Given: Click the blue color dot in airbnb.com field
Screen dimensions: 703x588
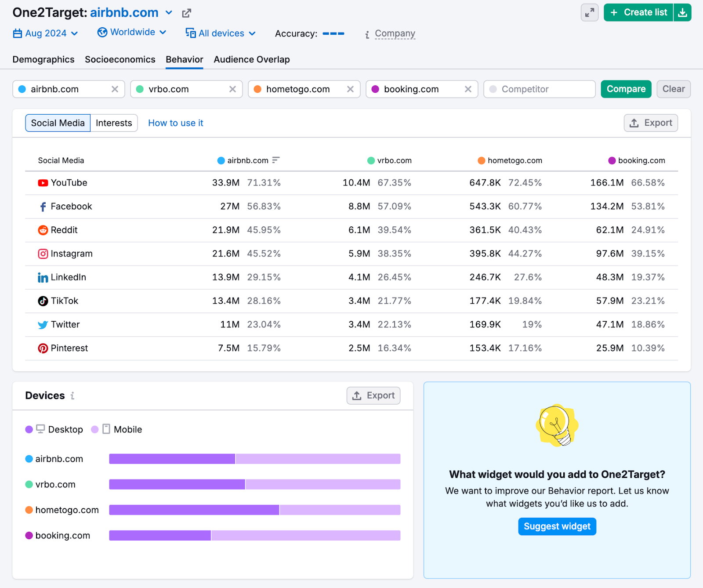Looking at the screenshot, I should pos(22,89).
